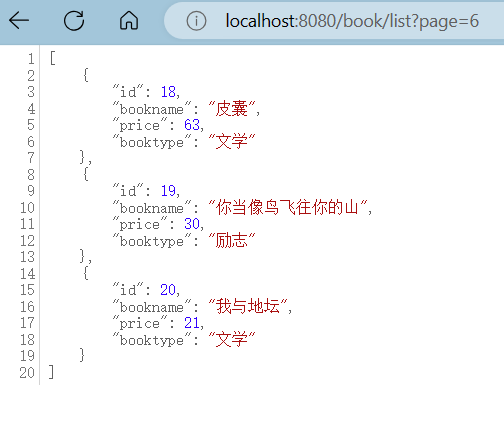Click the closing bracket on line 20
The image size is (504, 429).
(x=51, y=372)
